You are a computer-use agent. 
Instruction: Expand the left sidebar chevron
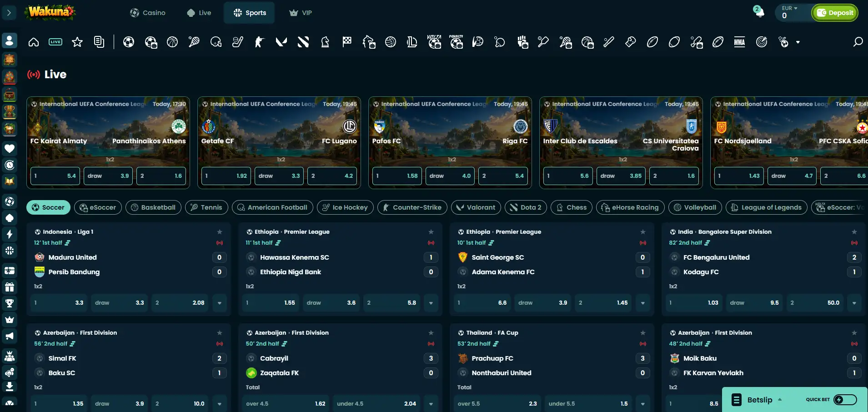pyautogui.click(x=9, y=13)
